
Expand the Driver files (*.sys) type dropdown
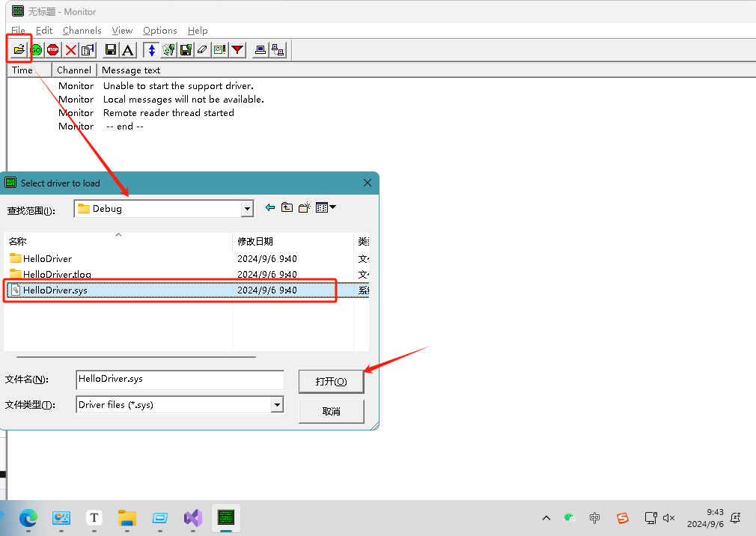click(x=277, y=404)
